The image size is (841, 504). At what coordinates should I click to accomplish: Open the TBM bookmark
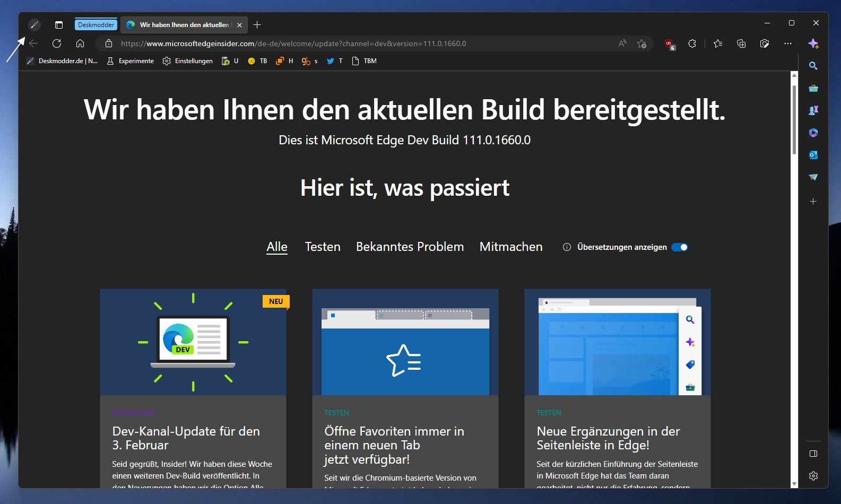(365, 61)
